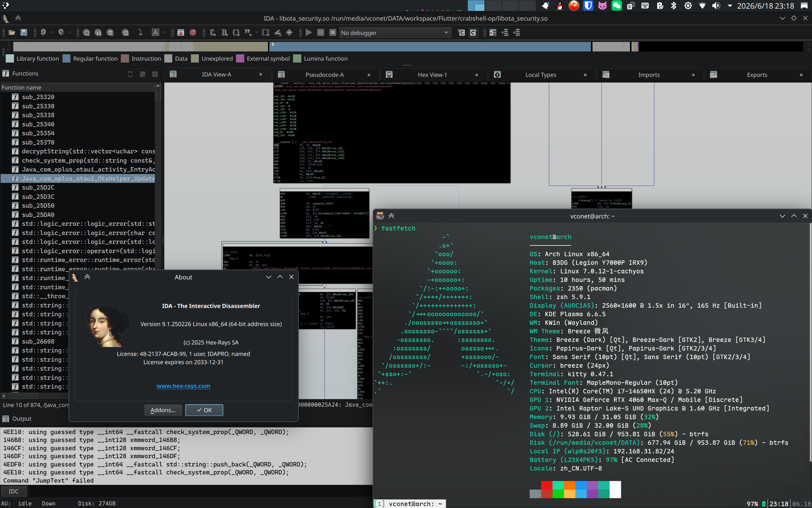Click the Function name column header
Image resolution: width=812 pixels, height=508 pixels.
click(78, 87)
